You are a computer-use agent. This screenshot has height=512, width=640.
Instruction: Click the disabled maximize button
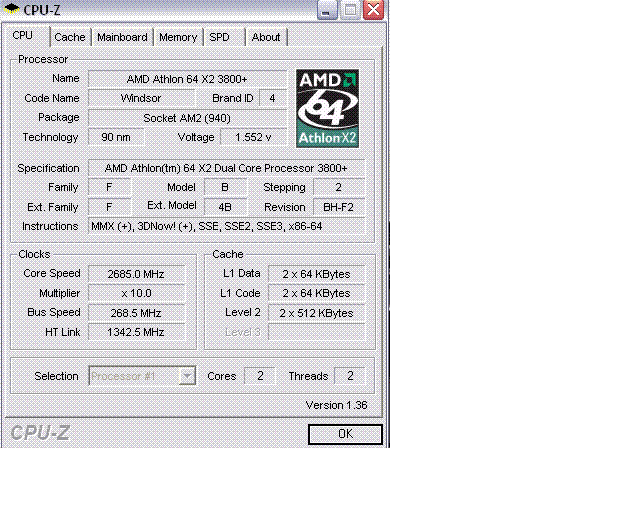pos(350,10)
